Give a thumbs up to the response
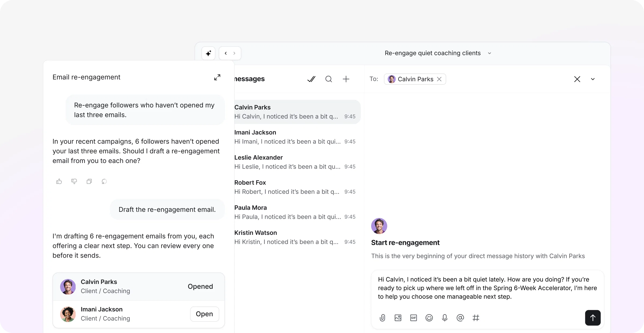This screenshot has width=644, height=333. [59, 182]
